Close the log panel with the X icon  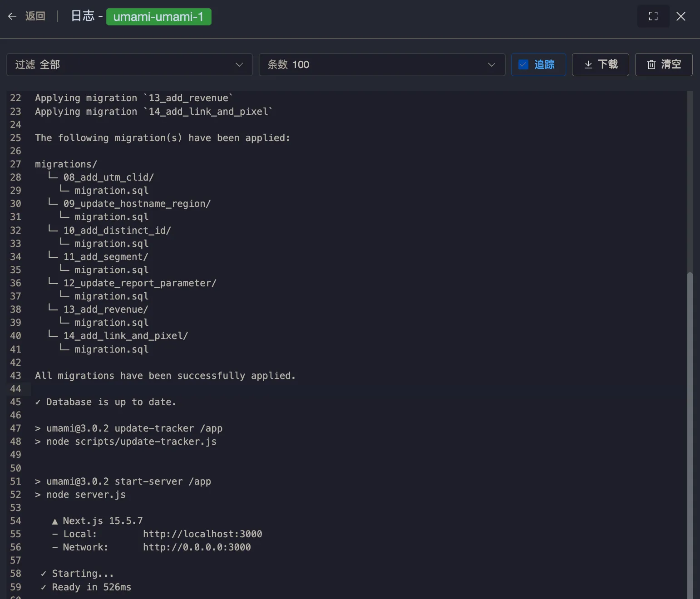click(x=680, y=16)
